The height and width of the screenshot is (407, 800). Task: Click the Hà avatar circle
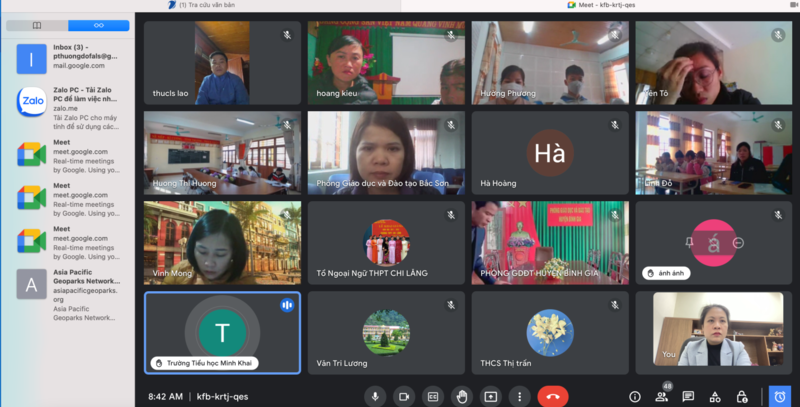click(550, 152)
